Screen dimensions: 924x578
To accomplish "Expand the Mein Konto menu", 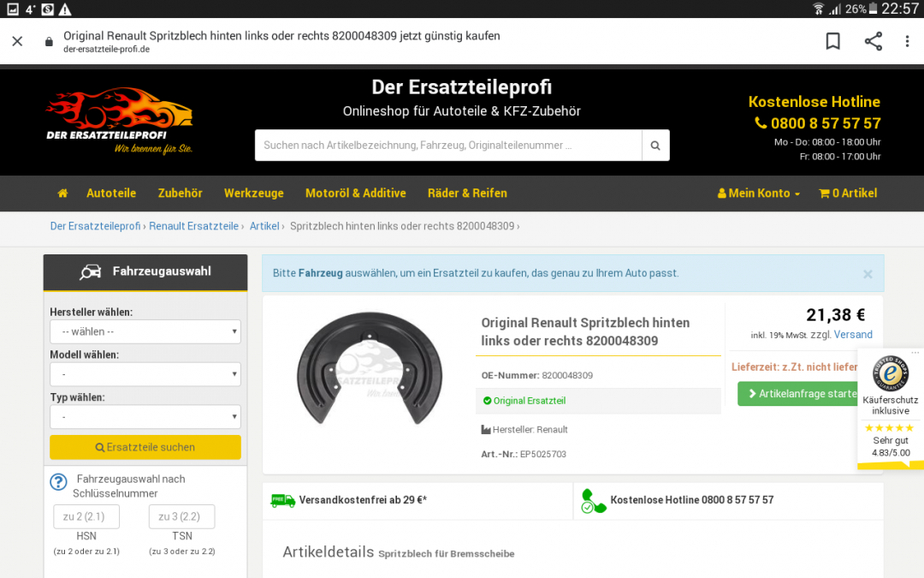I will tap(758, 193).
